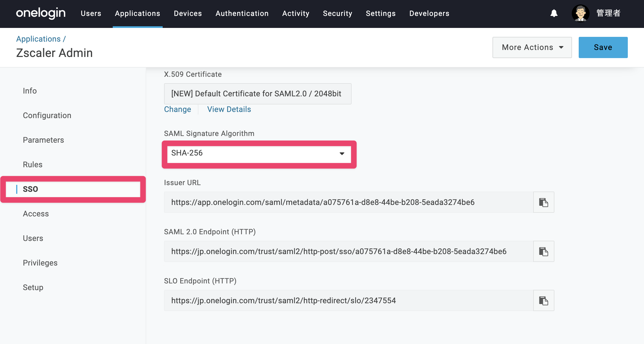
Task: Open the SAML Signature Algorithm dropdown
Action: pos(259,154)
